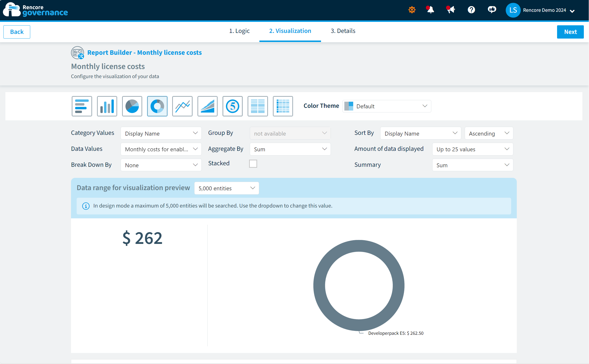Open the notifications bell
This screenshot has height=364, width=589.
coord(430,10)
